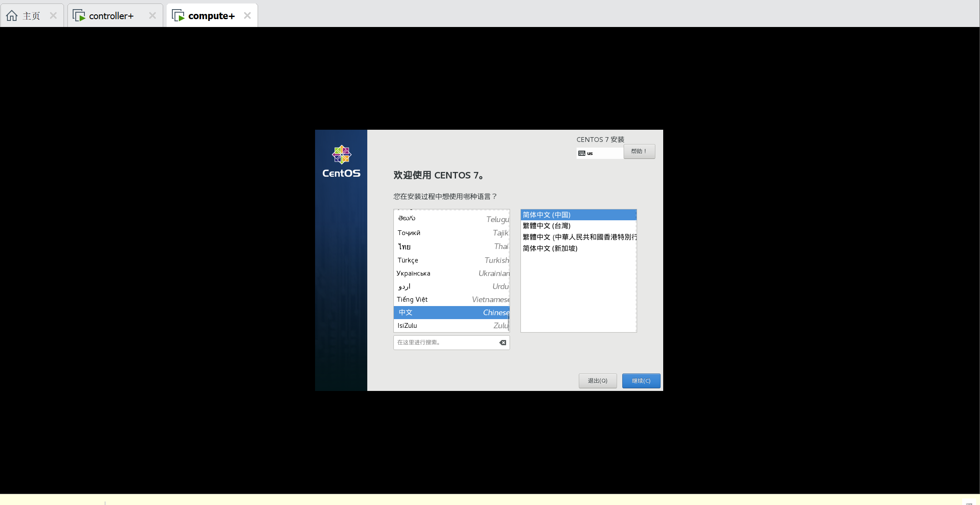The image size is (980, 505).
Task: Open the 主页 home tab
Action: [32, 16]
